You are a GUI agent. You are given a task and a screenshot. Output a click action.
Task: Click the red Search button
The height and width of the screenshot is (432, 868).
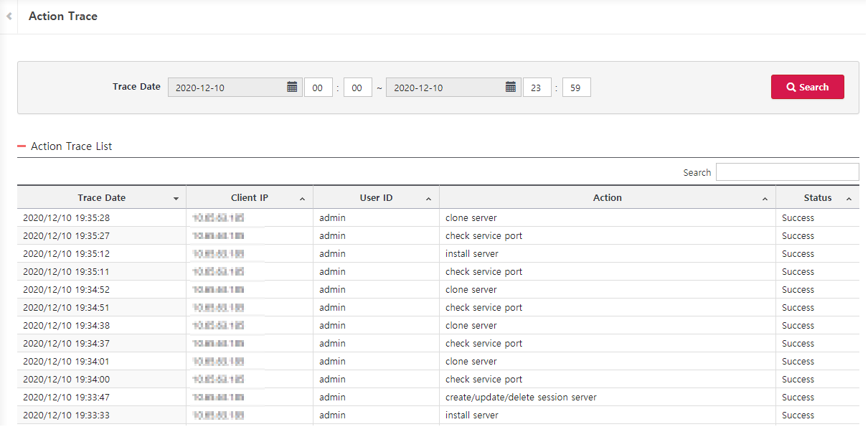pyautogui.click(x=808, y=86)
